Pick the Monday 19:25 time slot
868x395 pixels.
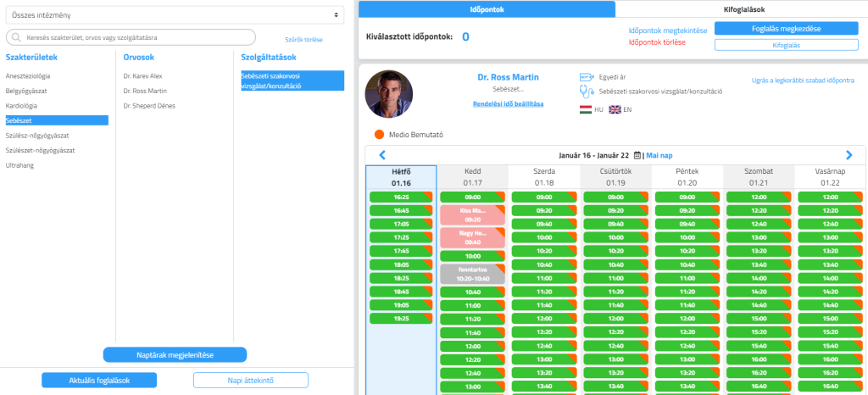tap(401, 319)
